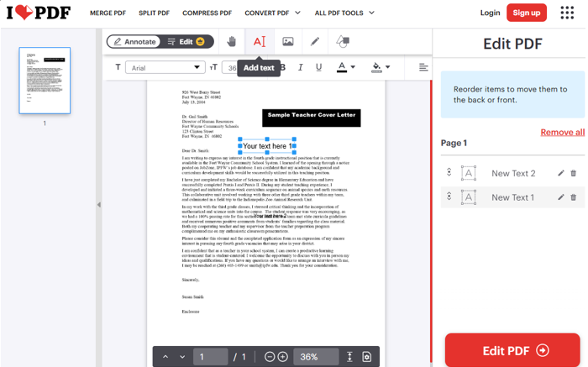Switch to Annotate mode
The image size is (588, 367).
(x=134, y=42)
